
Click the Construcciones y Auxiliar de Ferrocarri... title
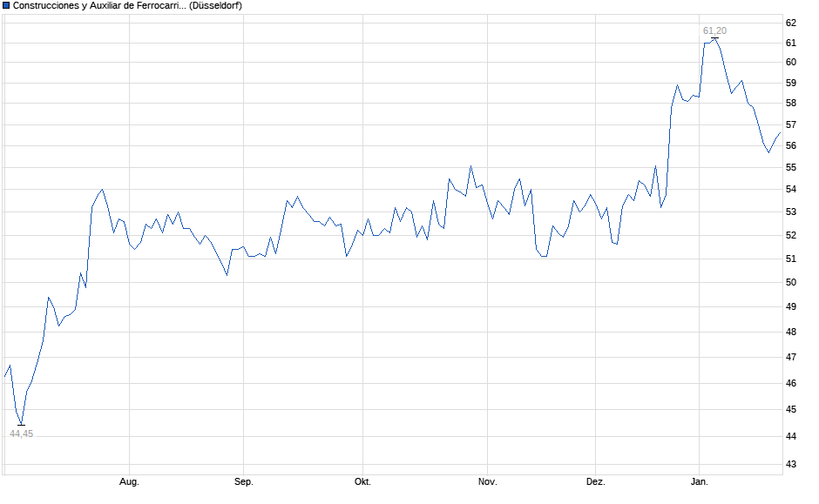(x=98, y=6)
